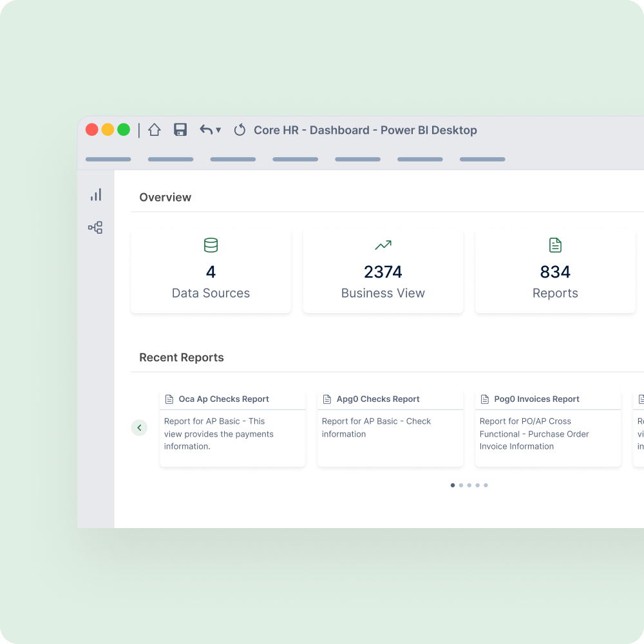Click the fourth carousel position dot
Screen dimensions: 644x644
(x=477, y=485)
